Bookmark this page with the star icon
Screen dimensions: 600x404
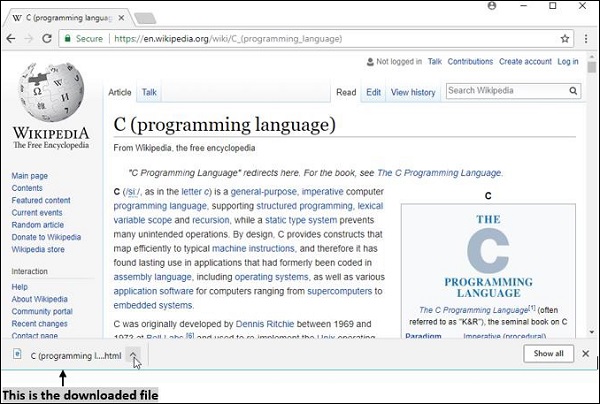564,39
